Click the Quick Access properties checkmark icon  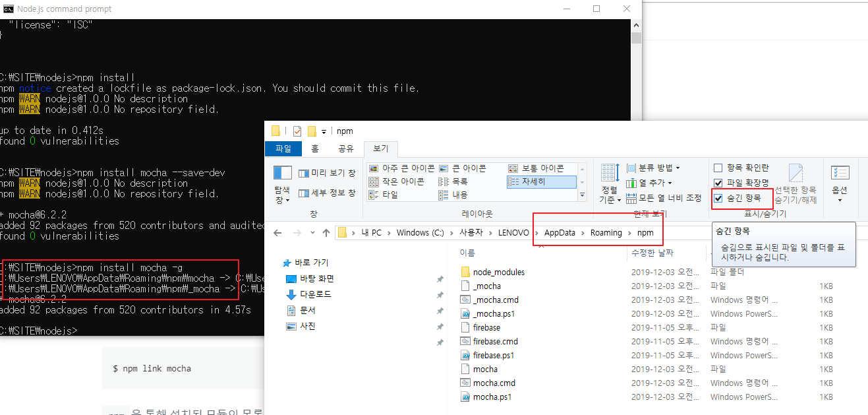coord(297,131)
